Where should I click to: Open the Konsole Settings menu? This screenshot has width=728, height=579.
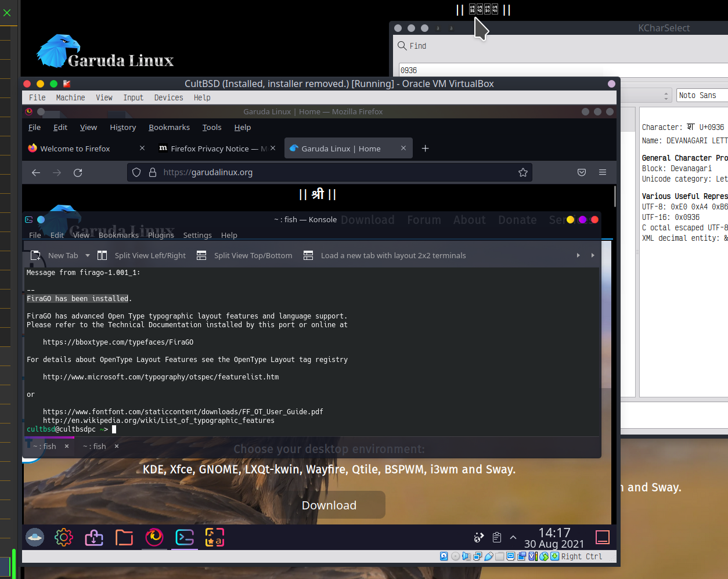point(197,235)
